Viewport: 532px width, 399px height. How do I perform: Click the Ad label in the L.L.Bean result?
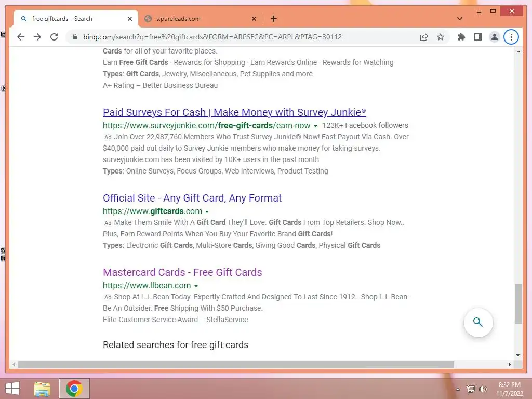pyautogui.click(x=108, y=297)
